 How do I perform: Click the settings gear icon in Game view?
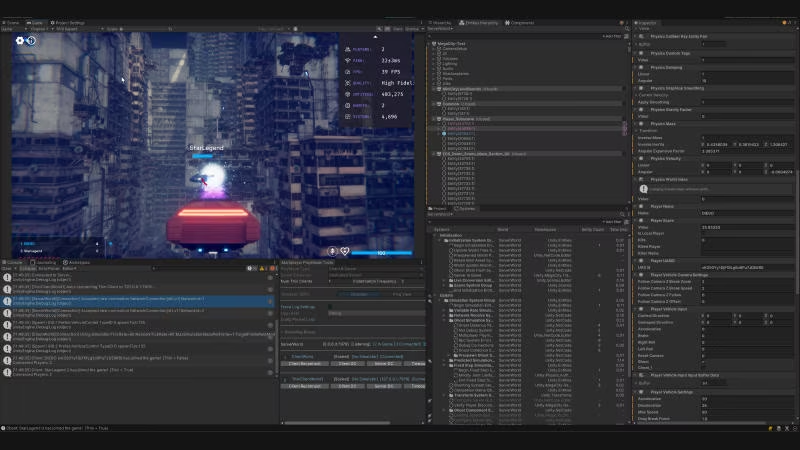click(x=19, y=41)
